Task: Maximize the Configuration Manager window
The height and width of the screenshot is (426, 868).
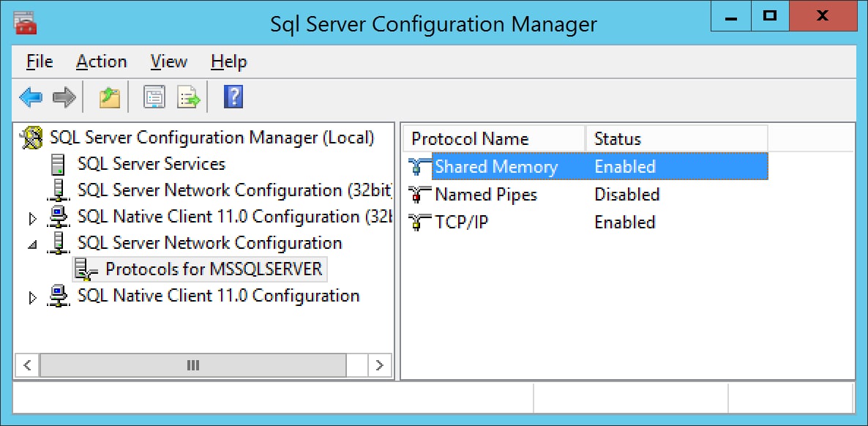Action: click(x=770, y=16)
